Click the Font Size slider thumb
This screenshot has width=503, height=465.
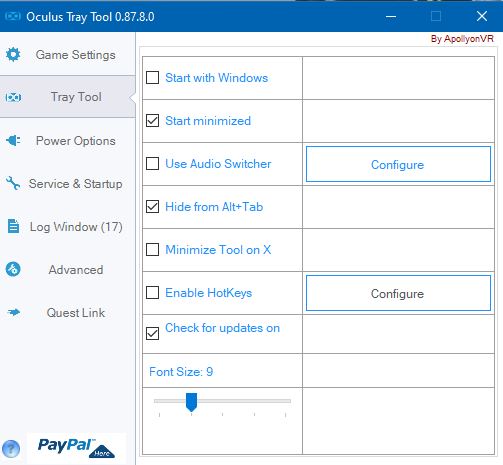click(x=191, y=402)
